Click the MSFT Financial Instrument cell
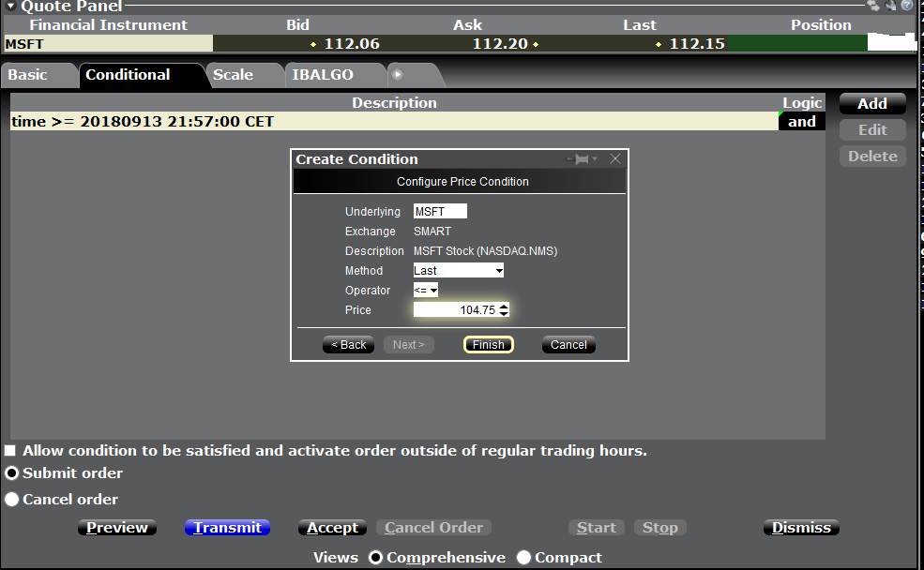Viewport: 924px width, 570px height. tap(109, 43)
